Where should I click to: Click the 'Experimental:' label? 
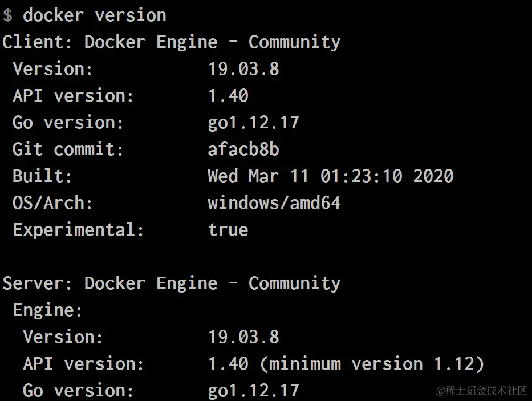pyautogui.click(x=78, y=230)
